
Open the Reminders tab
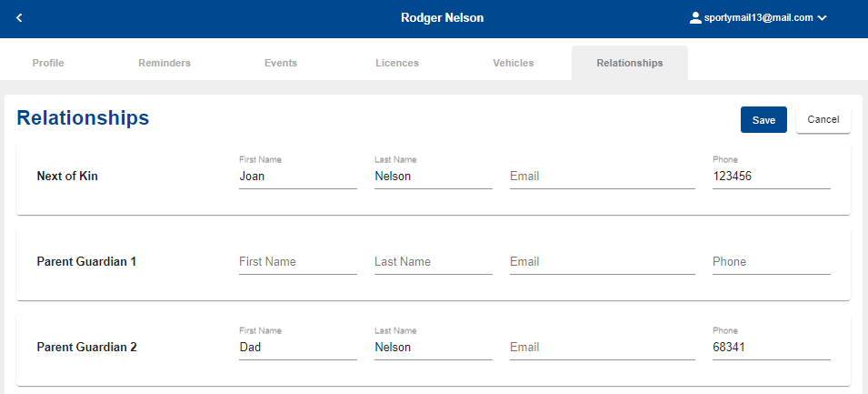pyautogui.click(x=165, y=63)
